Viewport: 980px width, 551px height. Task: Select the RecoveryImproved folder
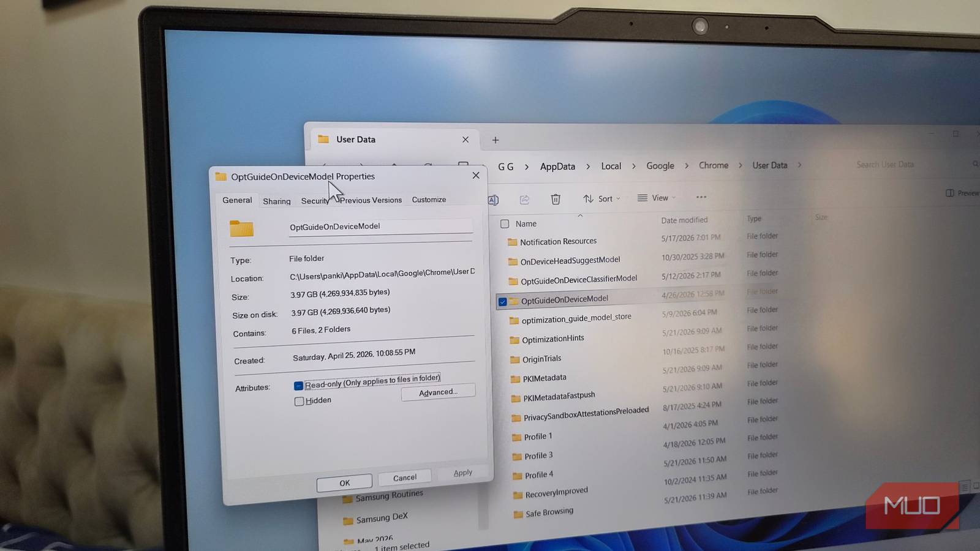(556, 492)
